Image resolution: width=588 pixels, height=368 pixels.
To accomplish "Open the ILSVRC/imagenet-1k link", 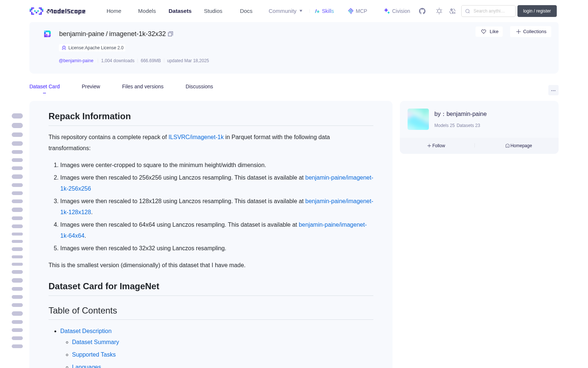I will click(x=196, y=137).
